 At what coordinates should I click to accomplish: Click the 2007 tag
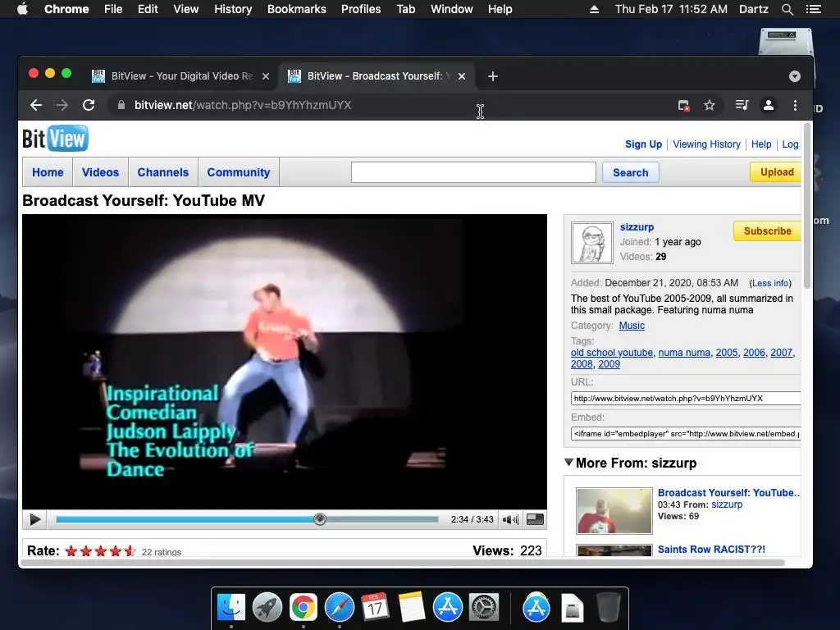pos(781,353)
